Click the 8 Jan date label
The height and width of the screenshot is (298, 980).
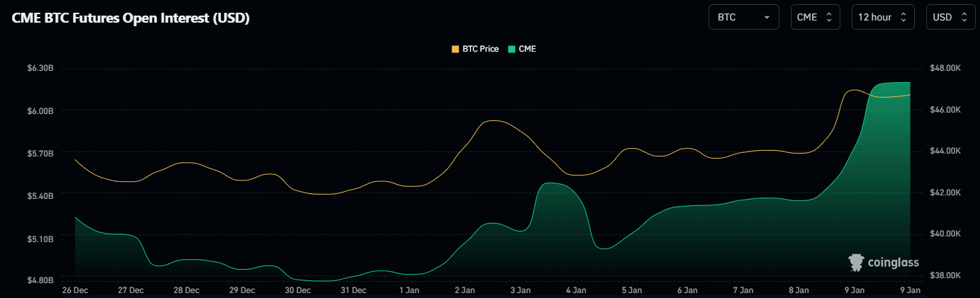pos(799,290)
